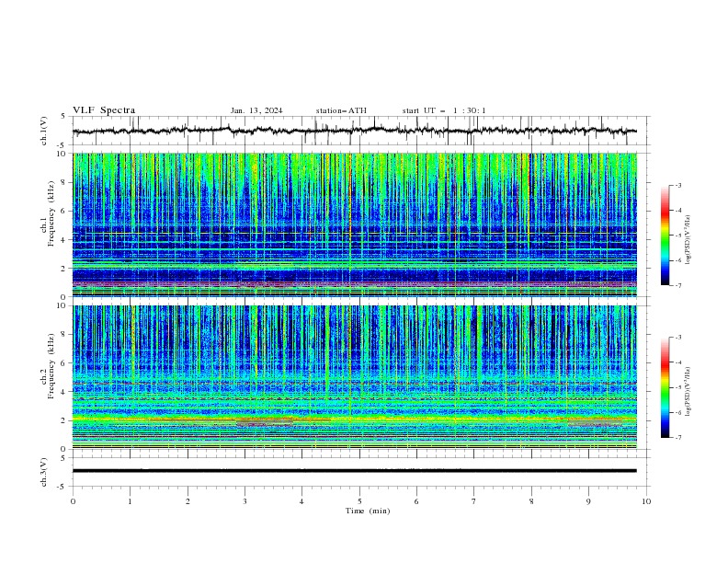
Task: Click the "ch.1(V)" axis label
Action: tap(44, 131)
